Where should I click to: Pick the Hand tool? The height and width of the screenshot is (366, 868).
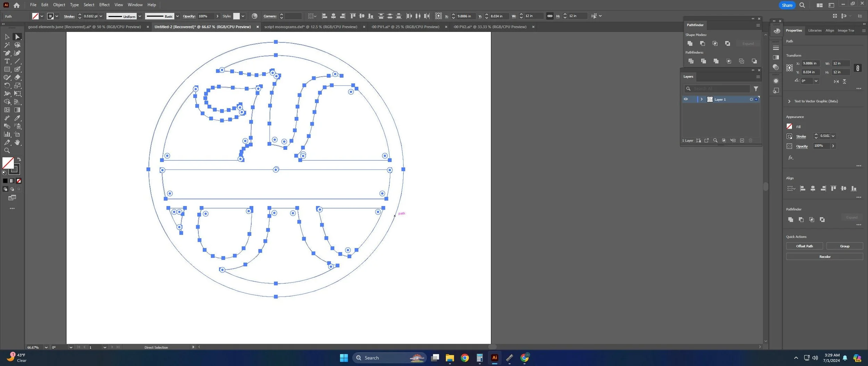pos(17,143)
